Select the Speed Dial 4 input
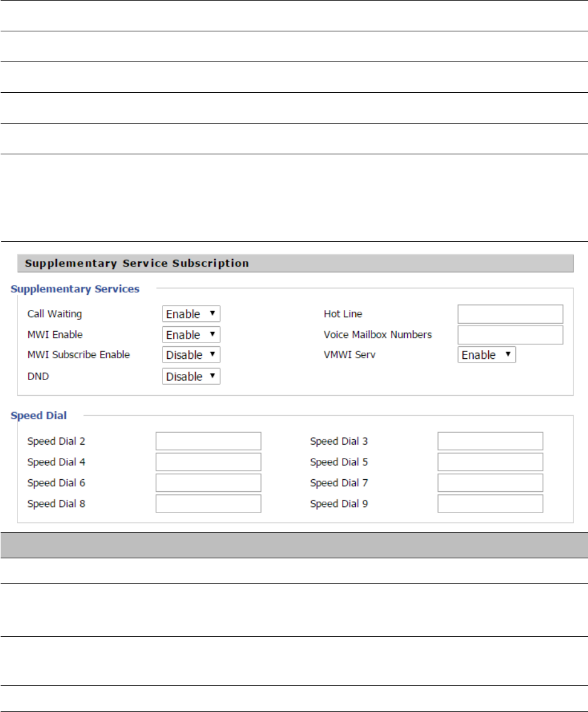This screenshot has width=588, height=712. [208, 462]
